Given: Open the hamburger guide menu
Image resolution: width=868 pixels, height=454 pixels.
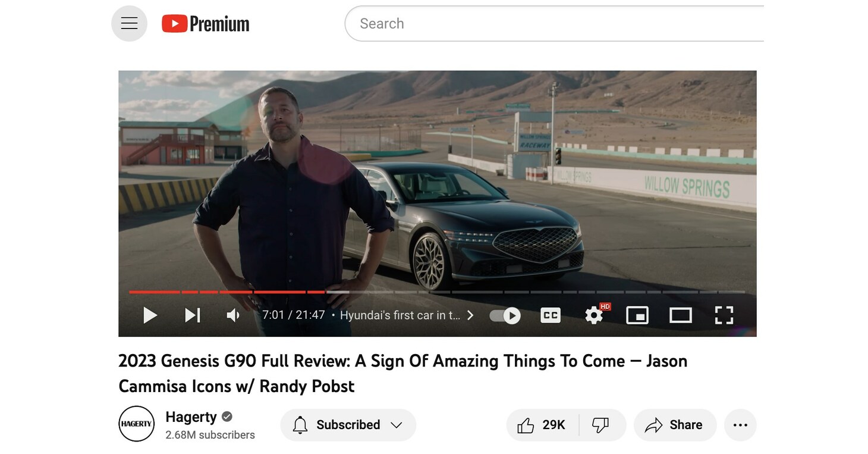Looking at the screenshot, I should tap(129, 23).
